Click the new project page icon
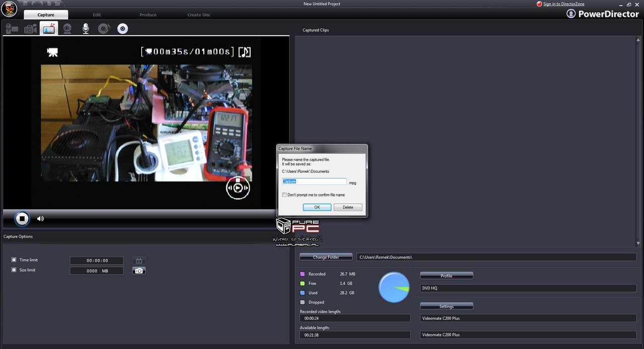The image size is (644, 349). pyautogui.click(x=50, y=4)
